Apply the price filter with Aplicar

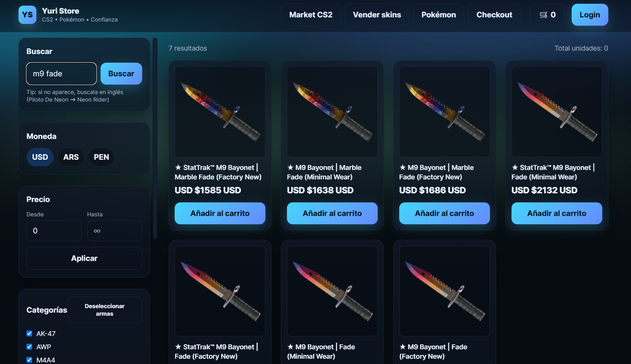[x=84, y=258]
